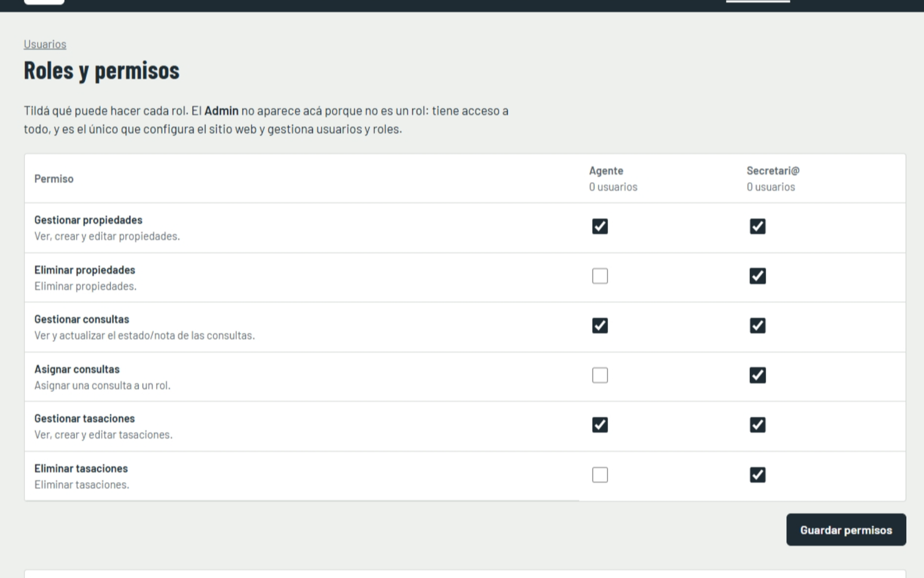
Task: Uncheck Gestionar consultas for Agente
Action: click(600, 325)
